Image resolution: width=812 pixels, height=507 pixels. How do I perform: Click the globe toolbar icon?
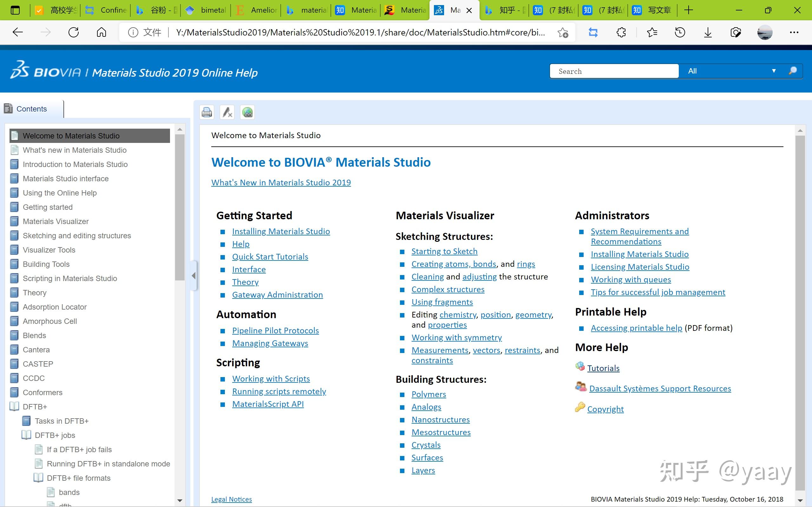click(x=247, y=112)
